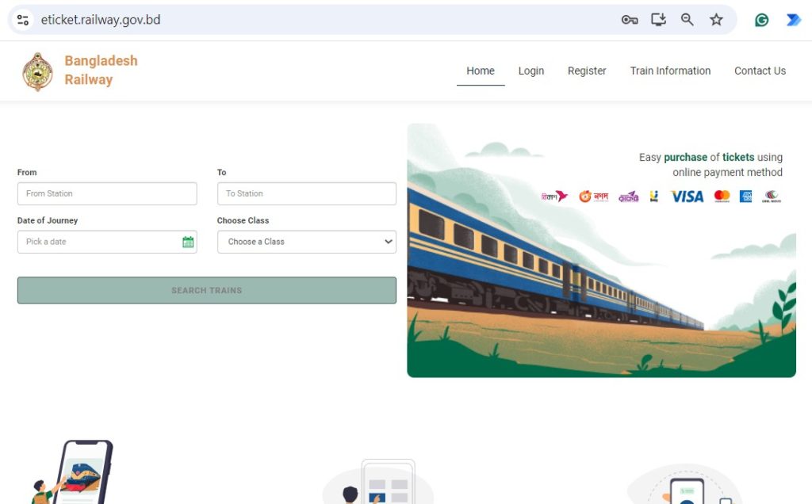Click the install app icon in address bar
Viewport: 812px width, 504px height.
(658, 20)
